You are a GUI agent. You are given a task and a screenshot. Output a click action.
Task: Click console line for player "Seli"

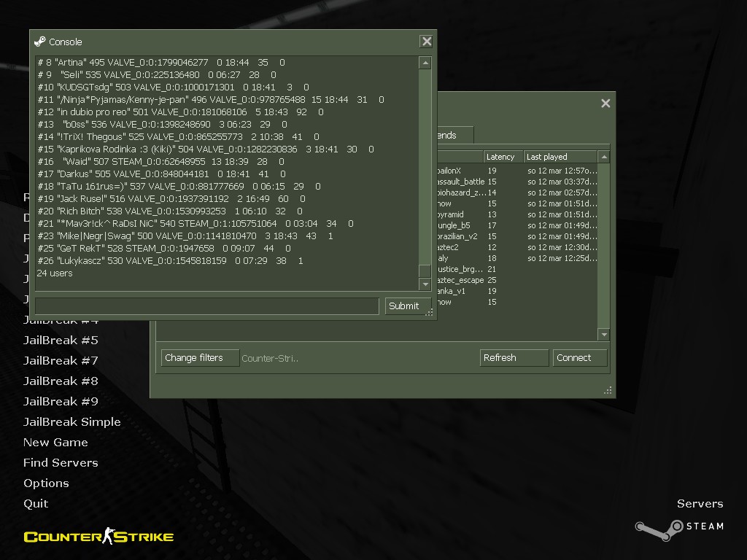pos(157,75)
